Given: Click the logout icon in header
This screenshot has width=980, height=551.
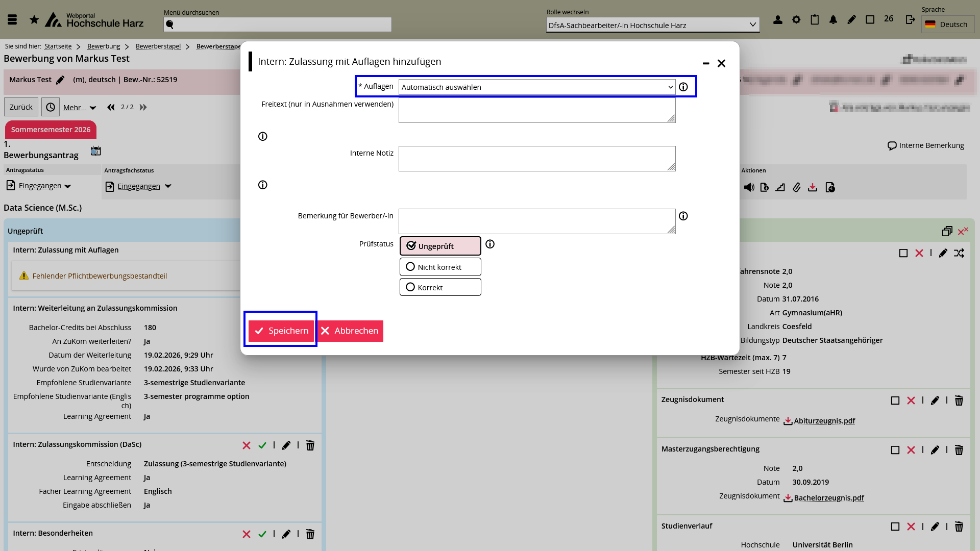Looking at the screenshot, I should [910, 20].
